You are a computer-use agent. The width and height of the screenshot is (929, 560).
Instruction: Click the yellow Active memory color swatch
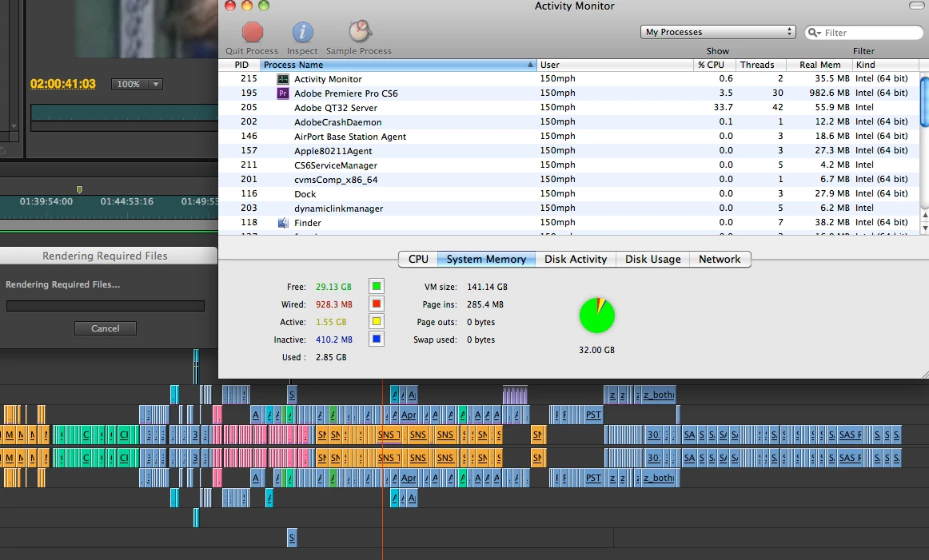click(377, 321)
